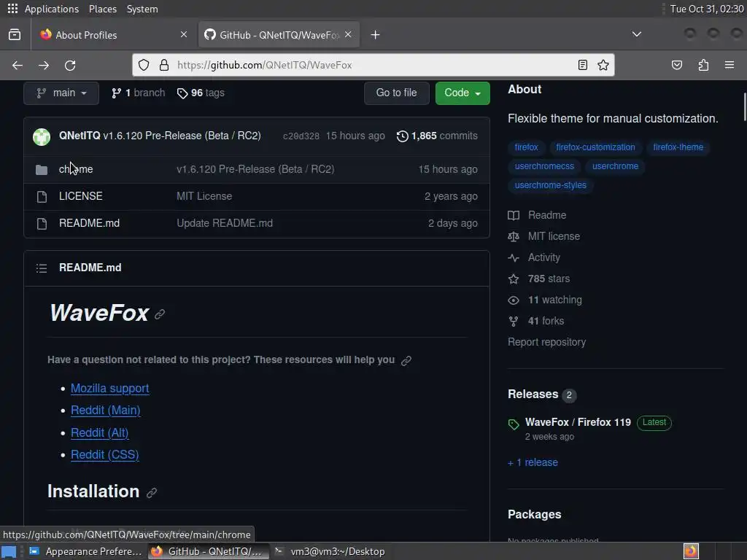Open the Reddit (Alt) link
747x560 pixels.
pyautogui.click(x=99, y=433)
